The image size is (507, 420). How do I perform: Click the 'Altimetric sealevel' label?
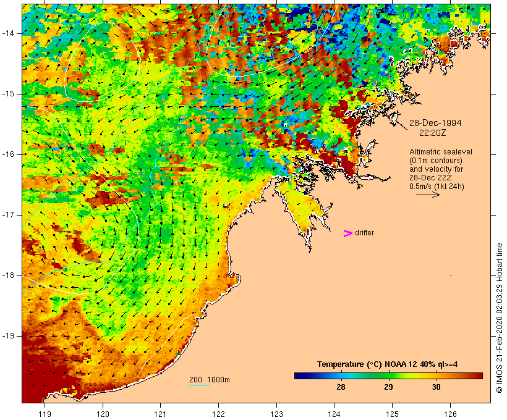[441, 152]
